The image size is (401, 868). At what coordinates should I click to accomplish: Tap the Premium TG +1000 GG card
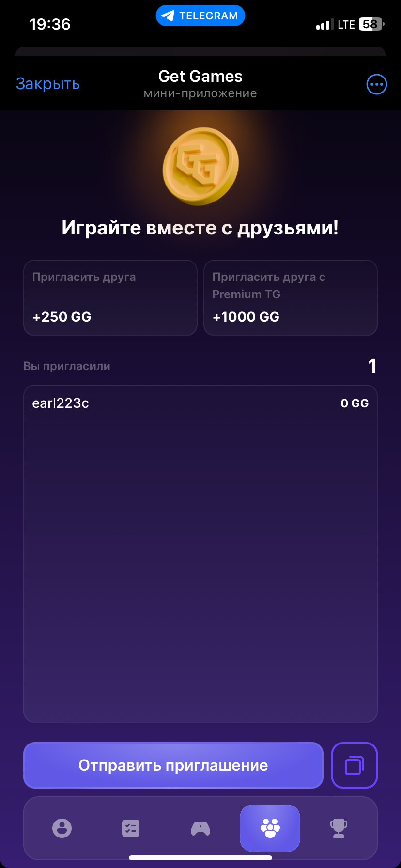(x=291, y=298)
